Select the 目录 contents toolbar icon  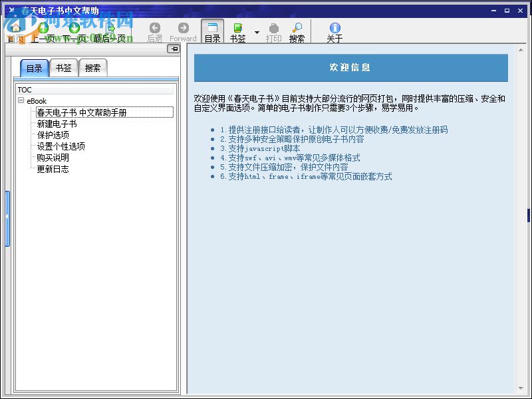pyautogui.click(x=211, y=29)
